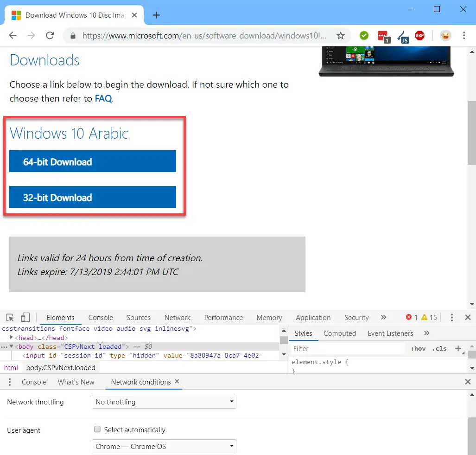Click the address bar URL
Screen dimensions: 476x455
(204, 36)
